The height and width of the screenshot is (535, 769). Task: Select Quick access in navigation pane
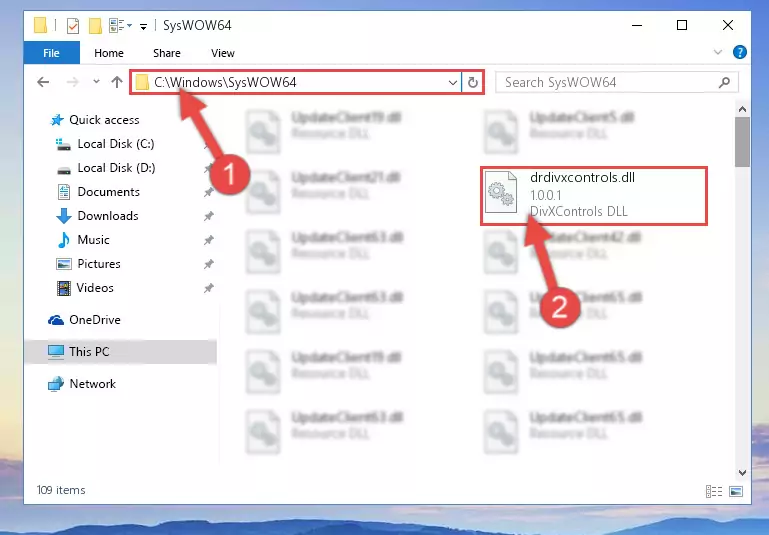104,120
